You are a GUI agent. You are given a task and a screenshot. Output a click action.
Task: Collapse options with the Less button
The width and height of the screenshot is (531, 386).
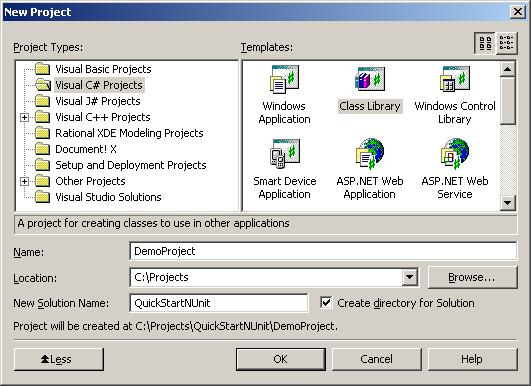point(59,359)
